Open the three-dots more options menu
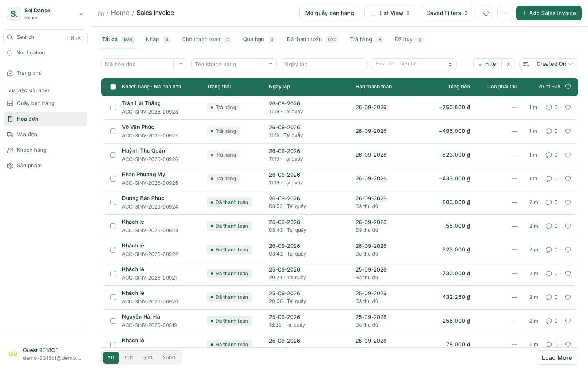 point(505,13)
